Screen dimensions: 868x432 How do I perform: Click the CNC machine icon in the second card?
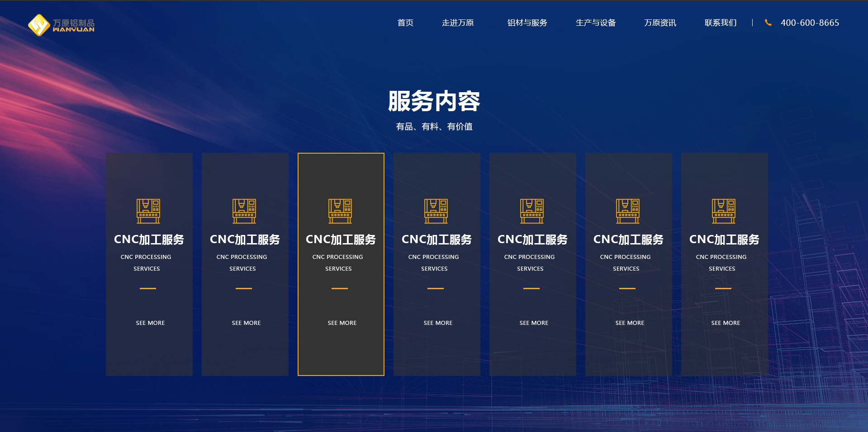pyautogui.click(x=244, y=211)
